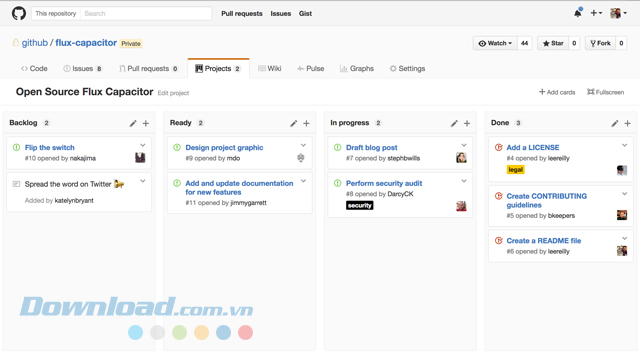Open the github organization link
The width and height of the screenshot is (640, 362).
(x=35, y=43)
